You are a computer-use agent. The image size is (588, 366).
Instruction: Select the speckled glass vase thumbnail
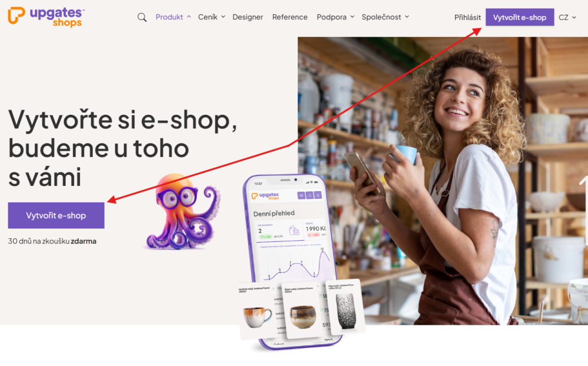click(345, 307)
